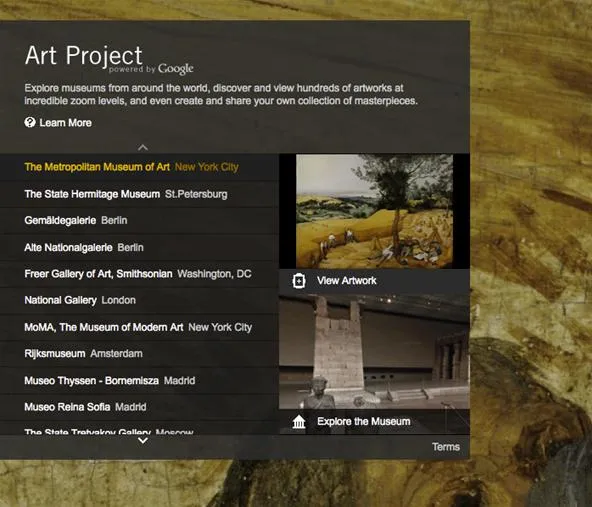
Task: Click the Art Project title logo
Action: 83,56
